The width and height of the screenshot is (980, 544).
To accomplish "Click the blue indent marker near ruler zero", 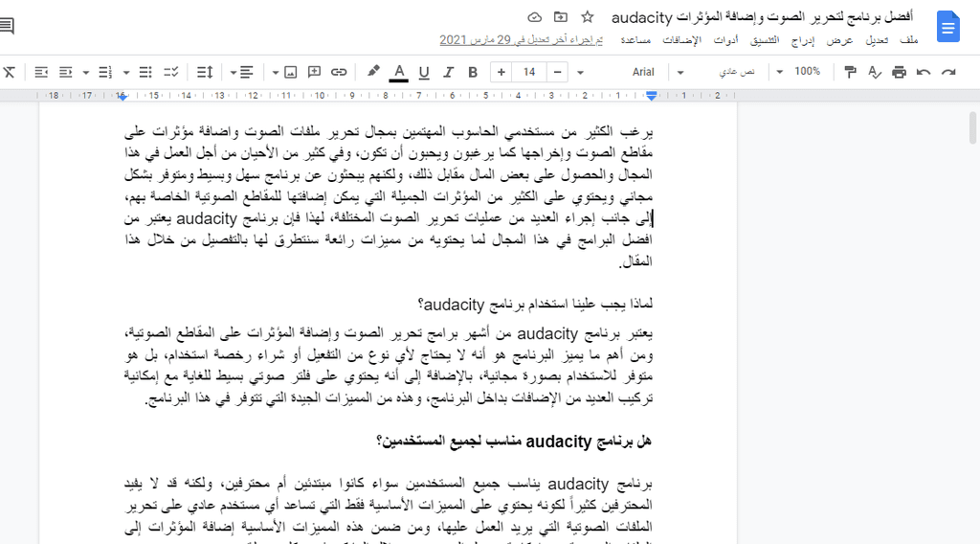I will click(651, 96).
